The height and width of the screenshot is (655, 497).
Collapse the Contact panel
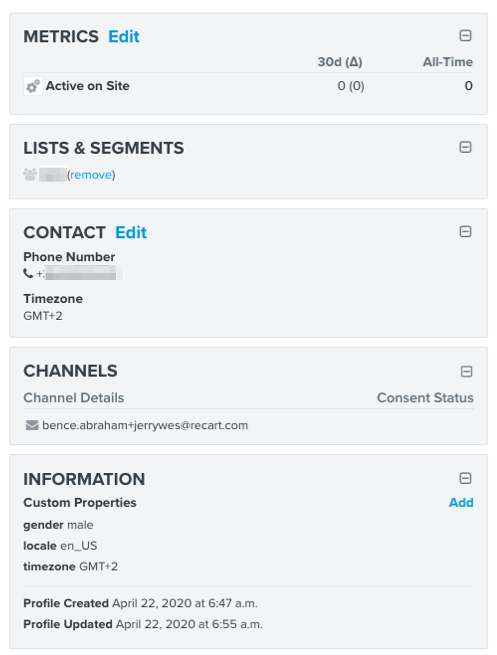click(x=465, y=231)
